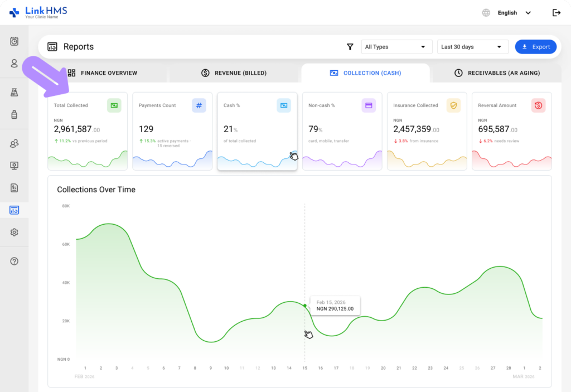
Task: Open the laboratory flask sidebar icon
Action: 14,93
